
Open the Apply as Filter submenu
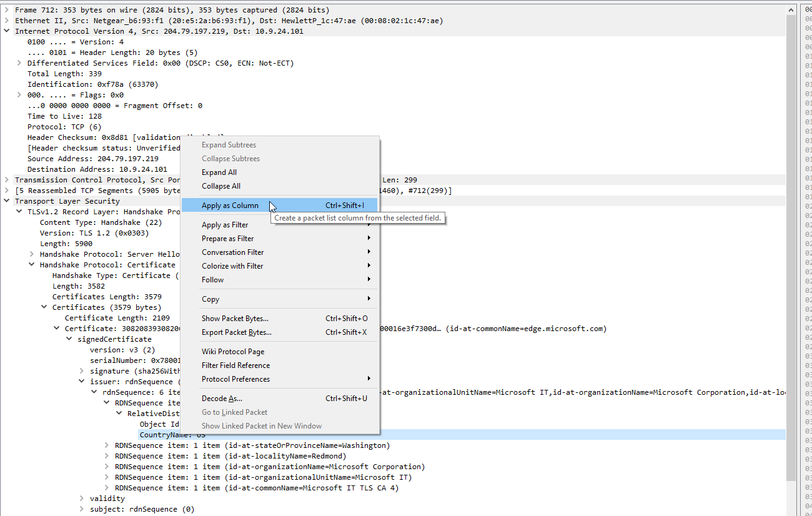click(x=225, y=225)
